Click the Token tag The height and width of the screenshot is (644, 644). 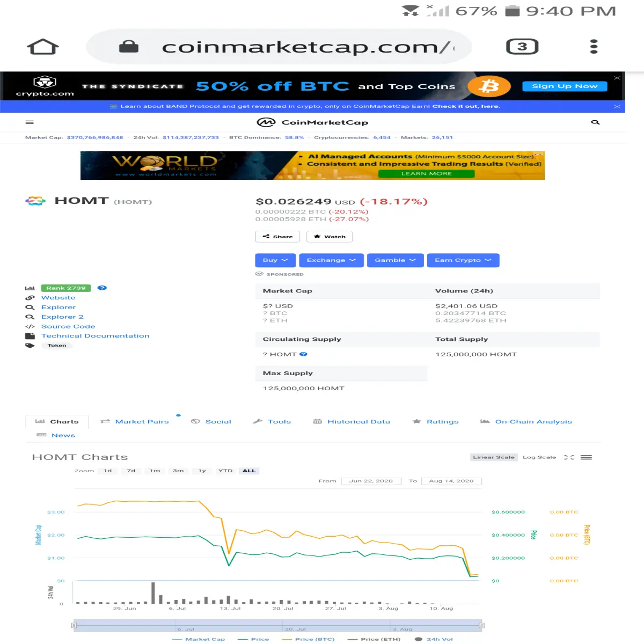point(57,346)
